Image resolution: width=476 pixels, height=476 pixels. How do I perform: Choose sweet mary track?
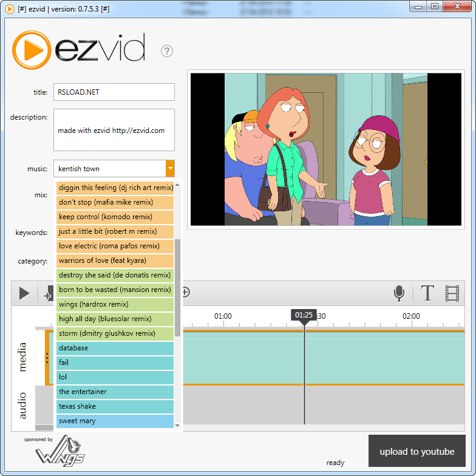pyautogui.click(x=115, y=421)
